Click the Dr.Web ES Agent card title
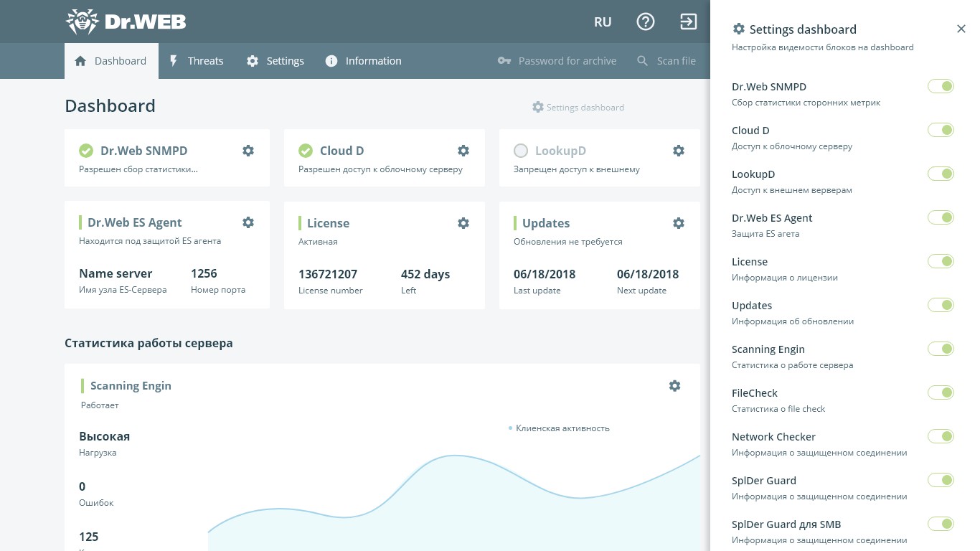The width and height of the screenshot is (980, 551). pyautogui.click(x=135, y=222)
